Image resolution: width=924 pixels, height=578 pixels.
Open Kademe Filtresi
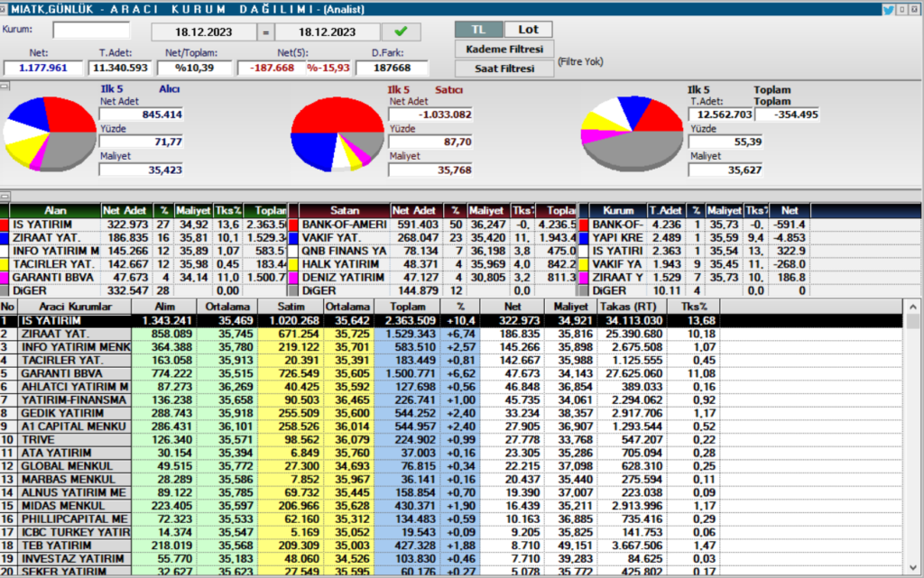[x=504, y=50]
